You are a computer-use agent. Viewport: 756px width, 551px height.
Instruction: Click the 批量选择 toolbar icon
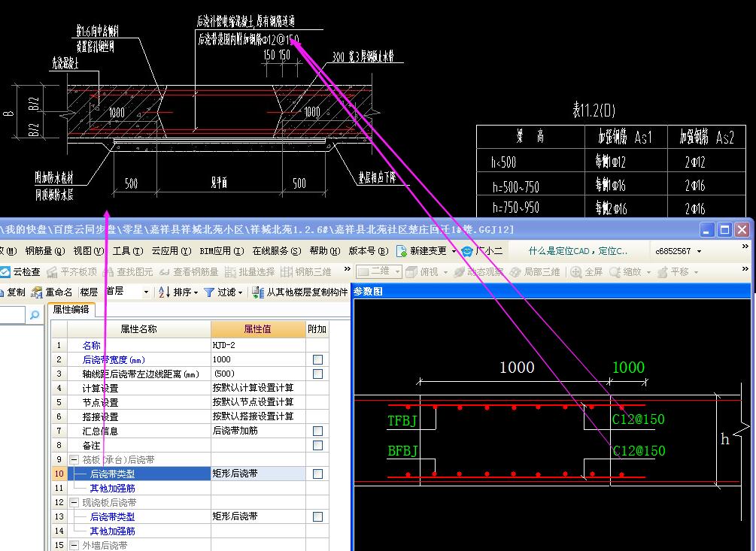[230, 272]
